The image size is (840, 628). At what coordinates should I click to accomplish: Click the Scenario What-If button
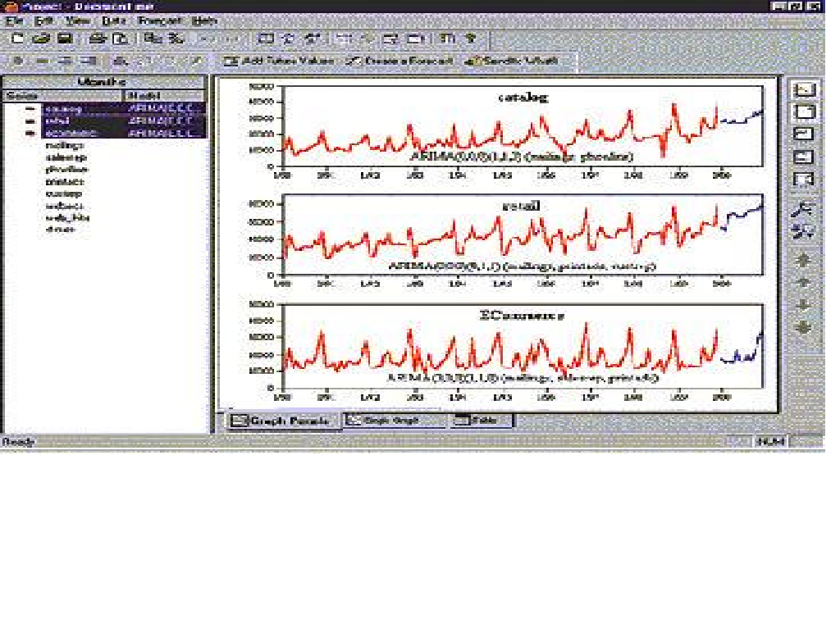pos(513,61)
